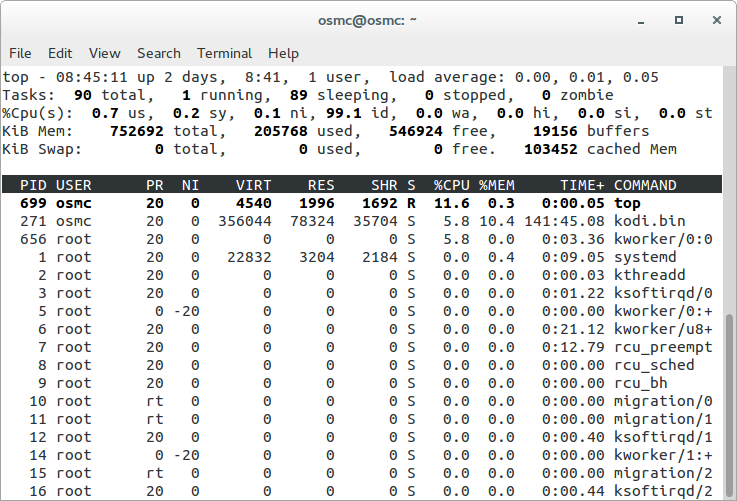This screenshot has width=737, height=501.
Task: Open the File menu
Action: tap(20, 54)
